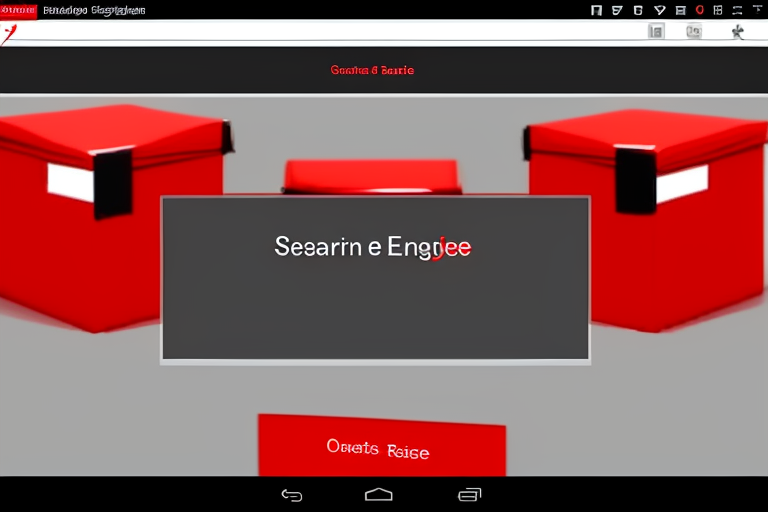This screenshot has width=768, height=512.
Task: Click the leftmost white status bar icon
Action: [596, 10]
